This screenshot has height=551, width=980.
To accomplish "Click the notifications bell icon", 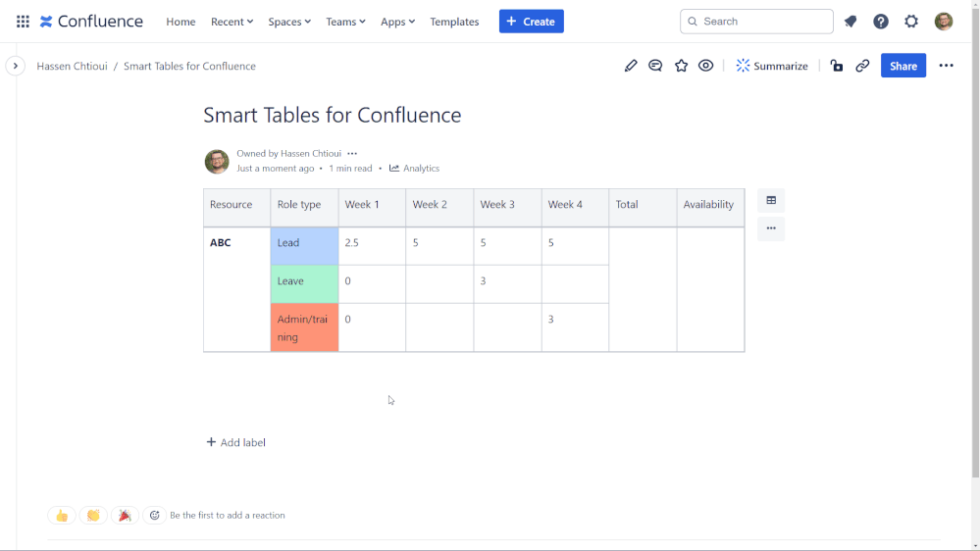I will point(851,22).
